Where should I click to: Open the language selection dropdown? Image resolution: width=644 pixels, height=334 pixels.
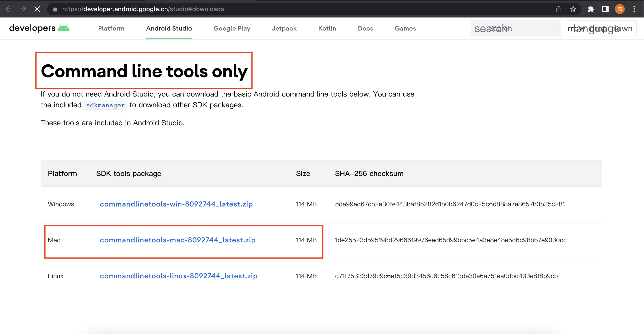click(x=603, y=28)
